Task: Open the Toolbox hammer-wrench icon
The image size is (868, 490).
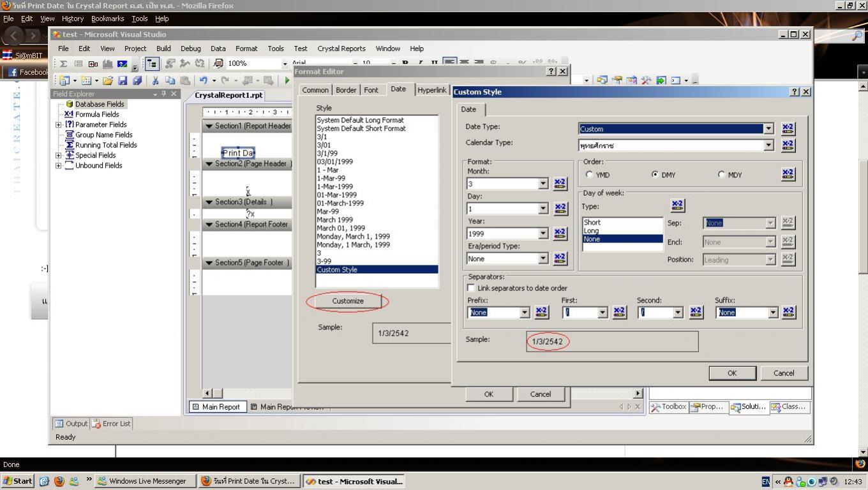Action: (x=647, y=80)
